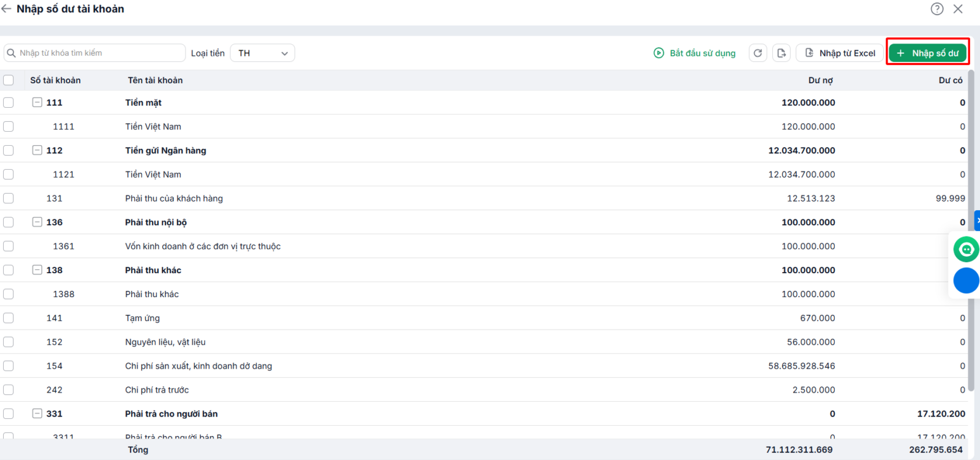Screen dimensions: 980x460
Task: Check the row for account 111
Action: [x=9, y=102]
